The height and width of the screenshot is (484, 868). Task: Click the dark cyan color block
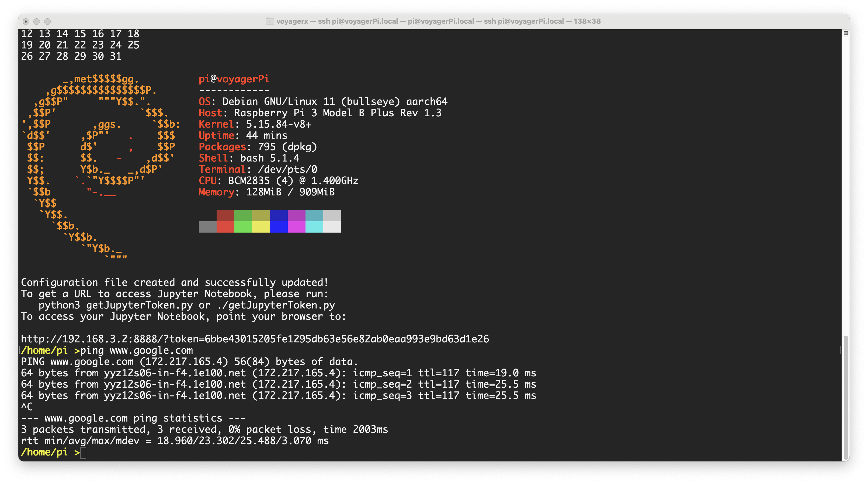click(x=314, y=215)
